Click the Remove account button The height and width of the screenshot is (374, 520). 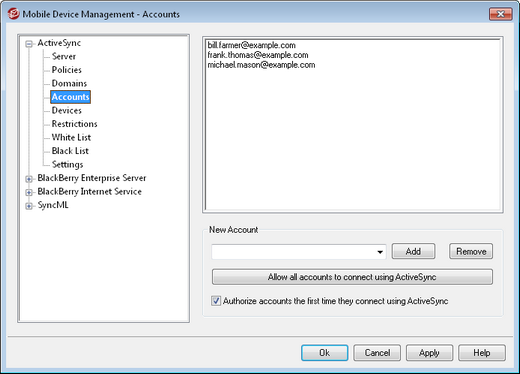pyautogui.click(x=471, y=251)
